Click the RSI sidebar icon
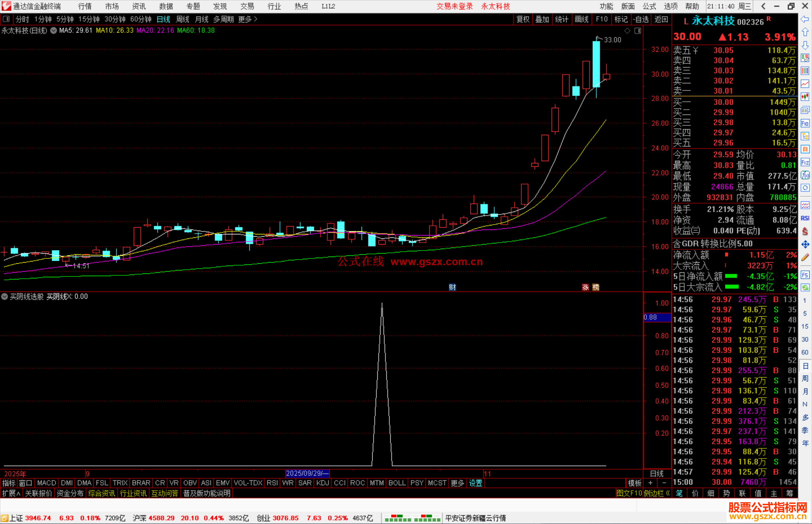This screenshot has height=524, width=812. 805,218
